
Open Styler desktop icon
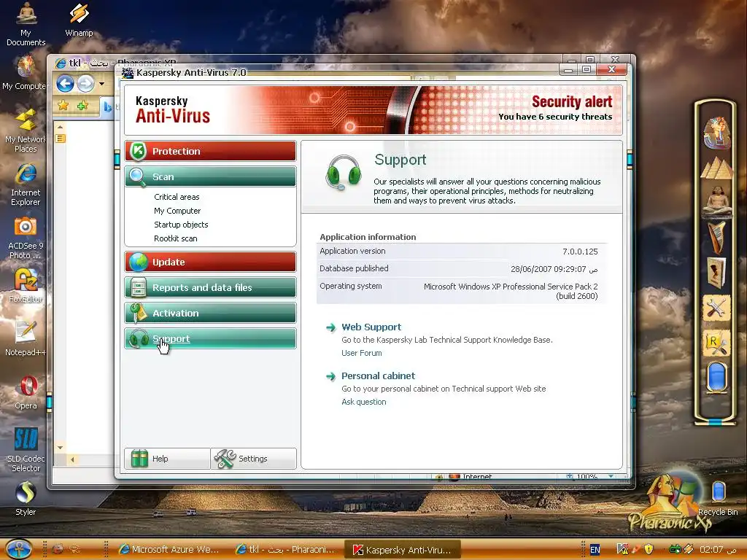pyautogui.click(x=26, y=498)
